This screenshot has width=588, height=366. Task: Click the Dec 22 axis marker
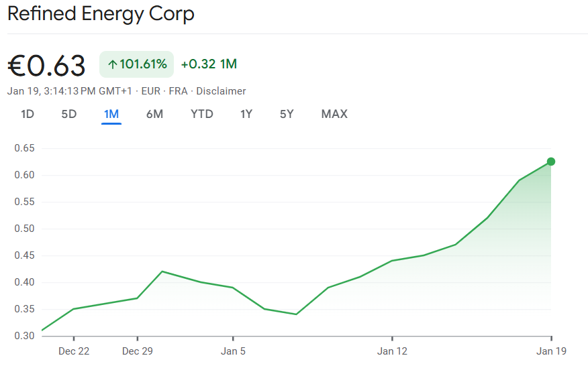point(74,351)
